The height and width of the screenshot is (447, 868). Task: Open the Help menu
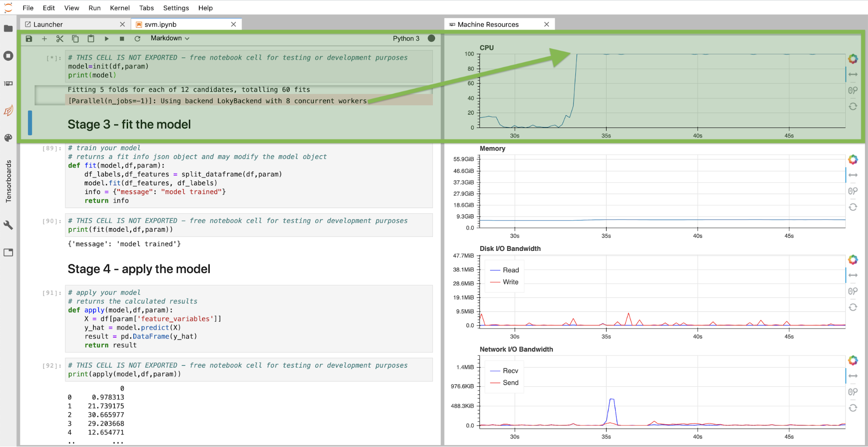(205, 8)
